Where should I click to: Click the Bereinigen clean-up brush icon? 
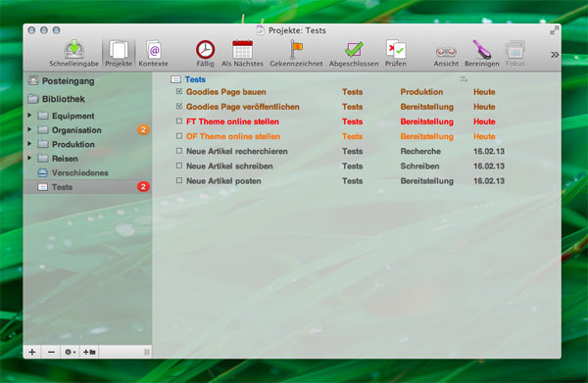[x=482, y=50]
